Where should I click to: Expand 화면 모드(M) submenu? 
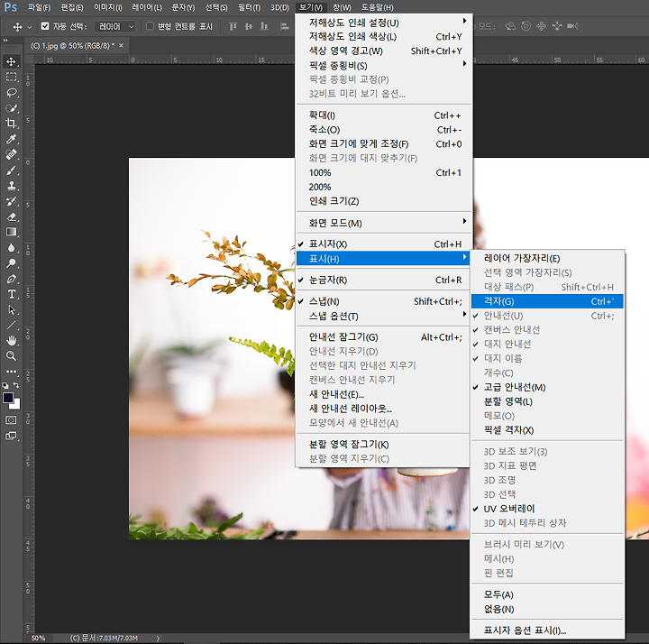click(x=384, y=223)
